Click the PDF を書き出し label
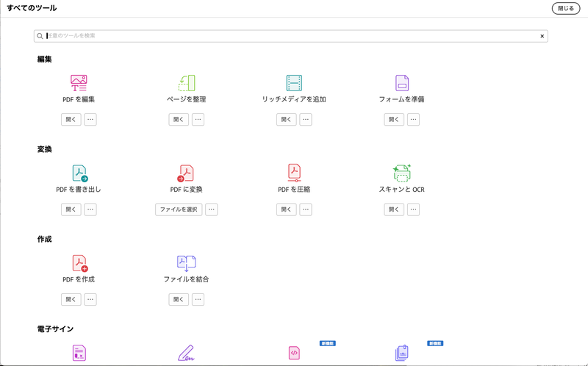Image resolution: width=588 pixels, height=366 pixels. [79, 190]
